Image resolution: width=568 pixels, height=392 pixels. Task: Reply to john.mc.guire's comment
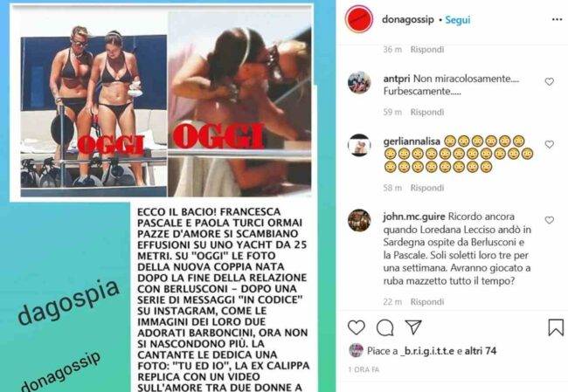tap(427, 302)
